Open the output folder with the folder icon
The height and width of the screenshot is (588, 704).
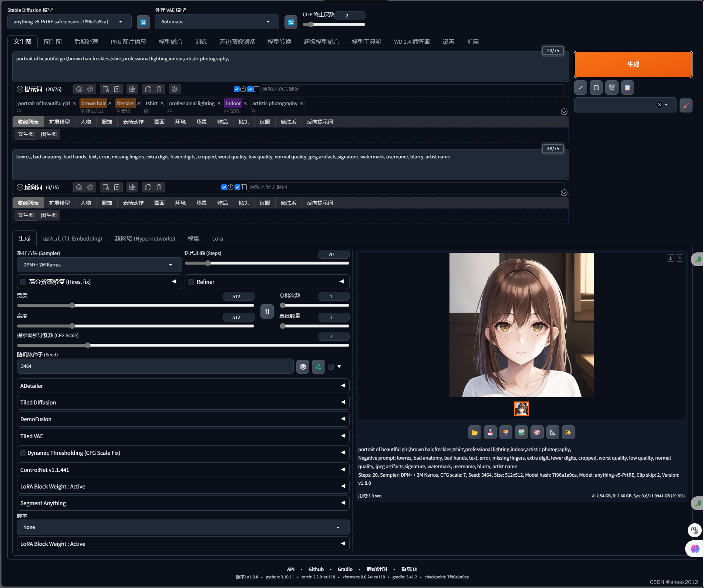click(x=475, y=433)
